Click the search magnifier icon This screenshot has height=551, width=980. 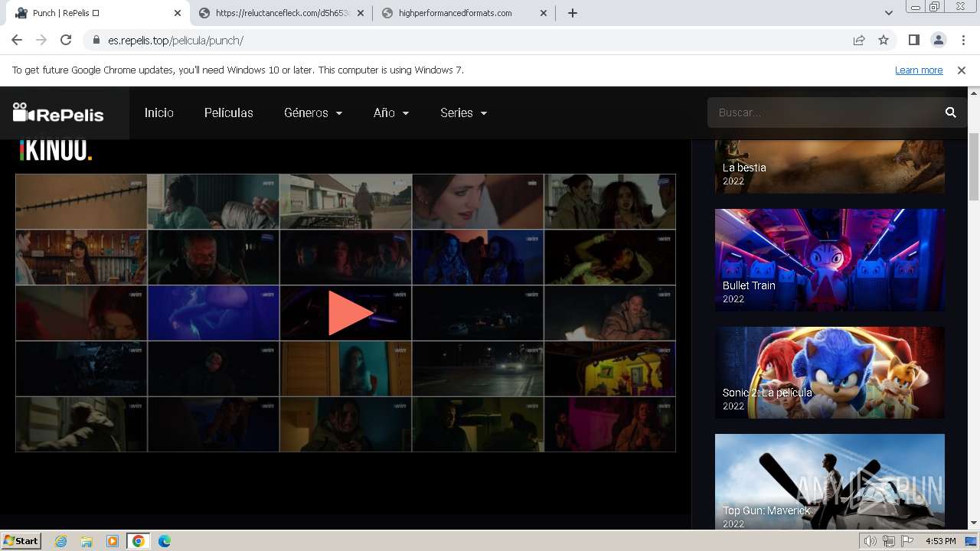coord(951,112)
